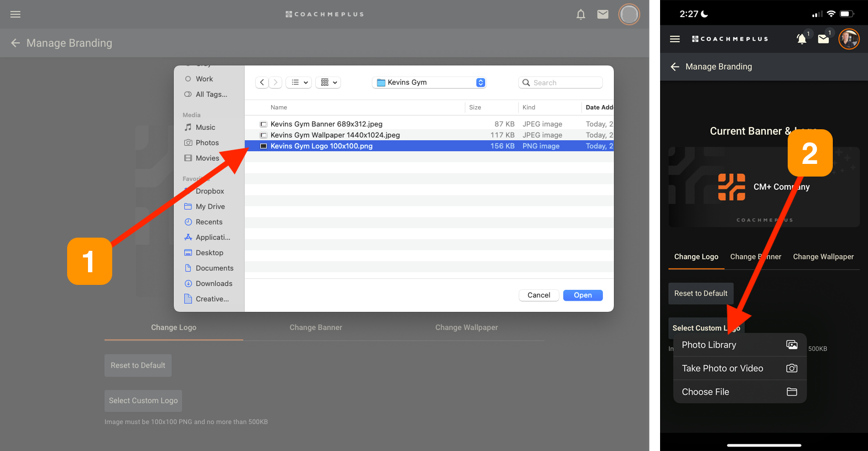
Task: Navigate forward in file dialog
Action: (x=276, y=82)
